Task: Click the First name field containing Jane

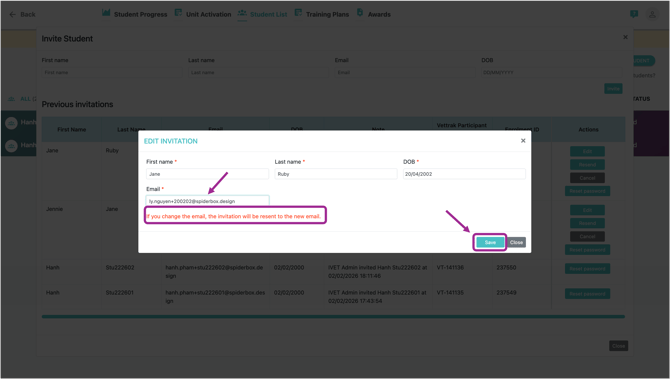Action: point(207,174)
